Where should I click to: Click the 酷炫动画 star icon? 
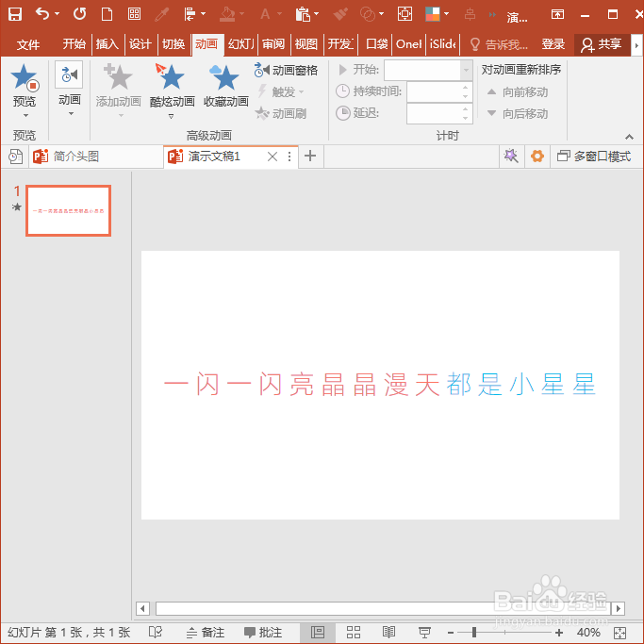coord(171,76)
